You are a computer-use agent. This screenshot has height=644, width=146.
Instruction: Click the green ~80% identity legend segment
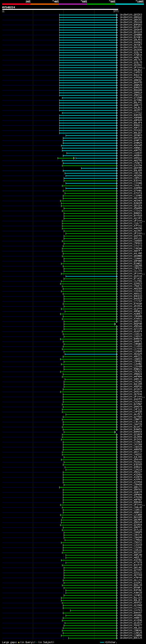pos(101,4)
